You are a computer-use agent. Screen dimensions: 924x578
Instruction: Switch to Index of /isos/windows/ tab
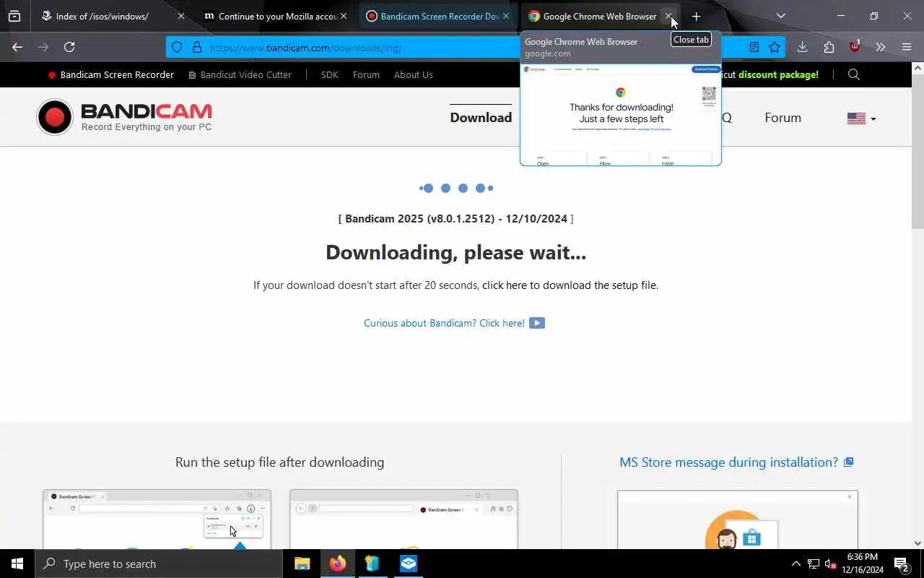point(103,16)
